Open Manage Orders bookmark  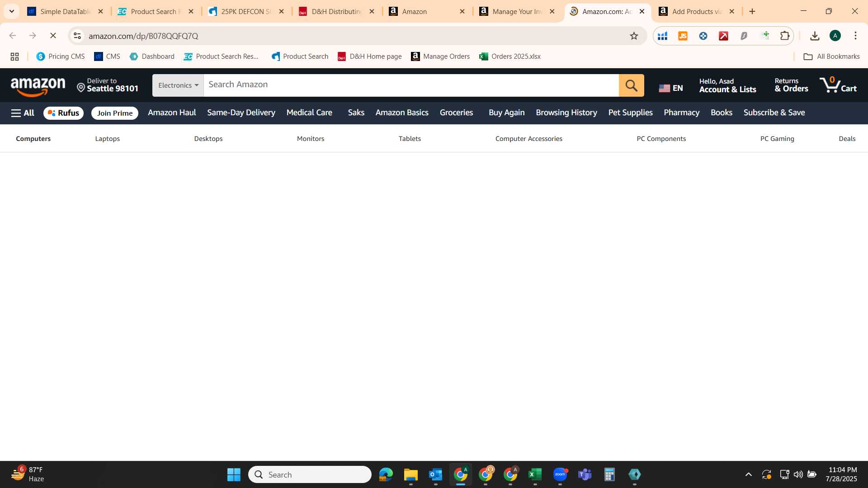tap(440, 56)
